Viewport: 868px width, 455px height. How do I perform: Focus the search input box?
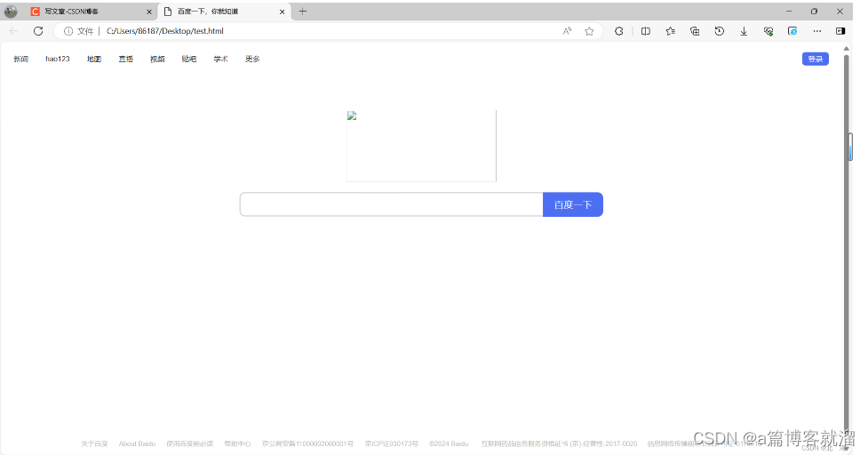point(392,204)
